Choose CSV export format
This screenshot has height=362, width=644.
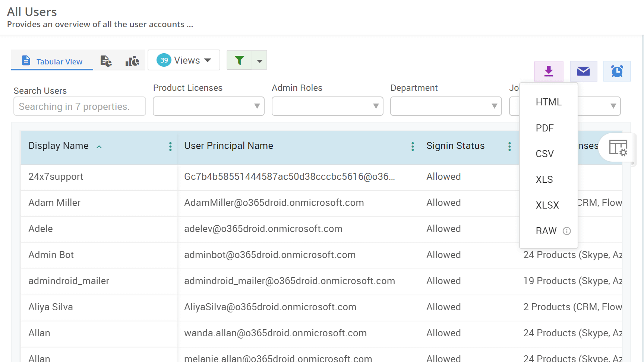(x=544, y=153)
